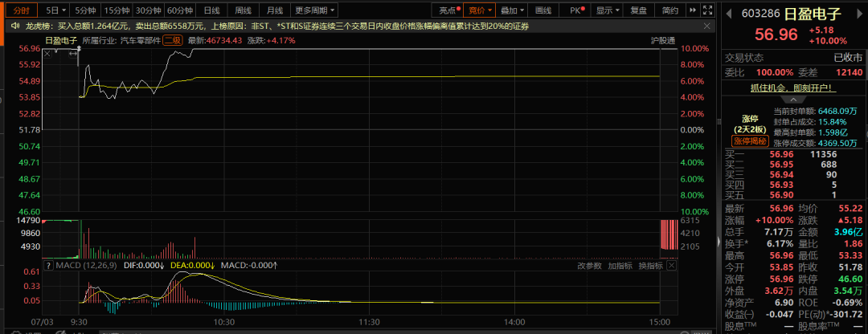This screenshot has width=868, height=334.
Task: Switch to the 日线 daily chart tab
Action: tap(211, 10)
